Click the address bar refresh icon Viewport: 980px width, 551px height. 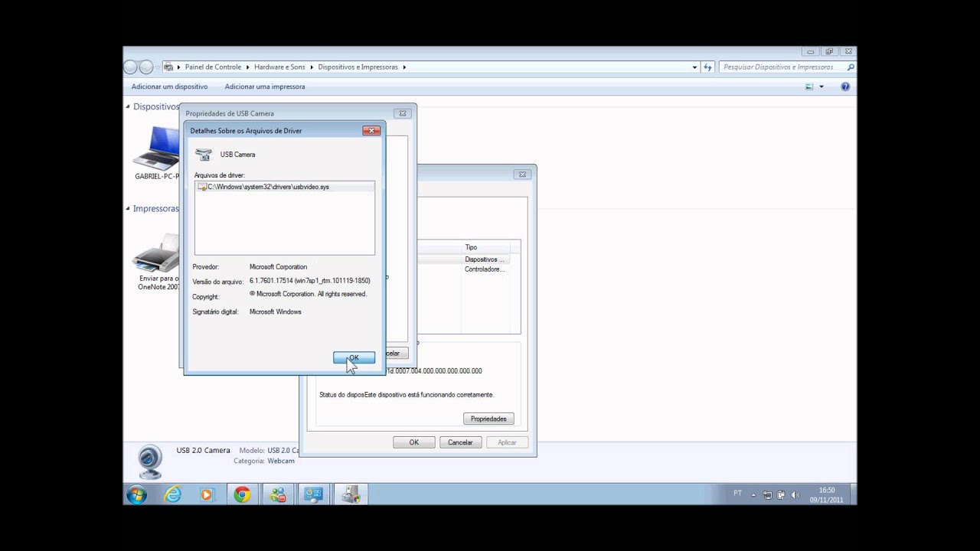tap(708, 67)
